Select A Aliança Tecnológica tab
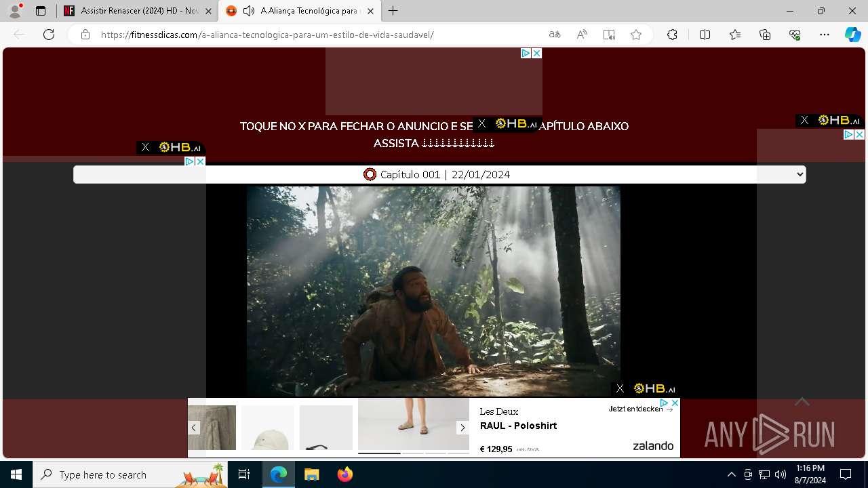The image size is (868, 488). pyautogui.click(x=299, y=11)
